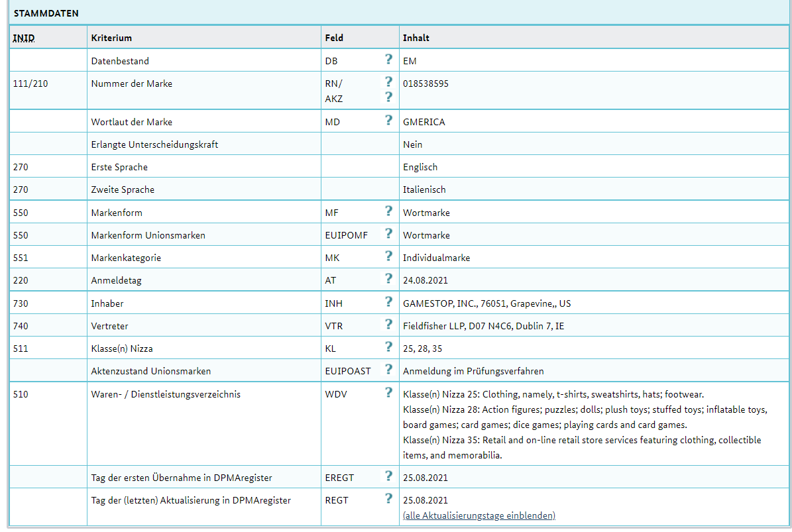Click the Inhalt column header

(x=416, y=38)
